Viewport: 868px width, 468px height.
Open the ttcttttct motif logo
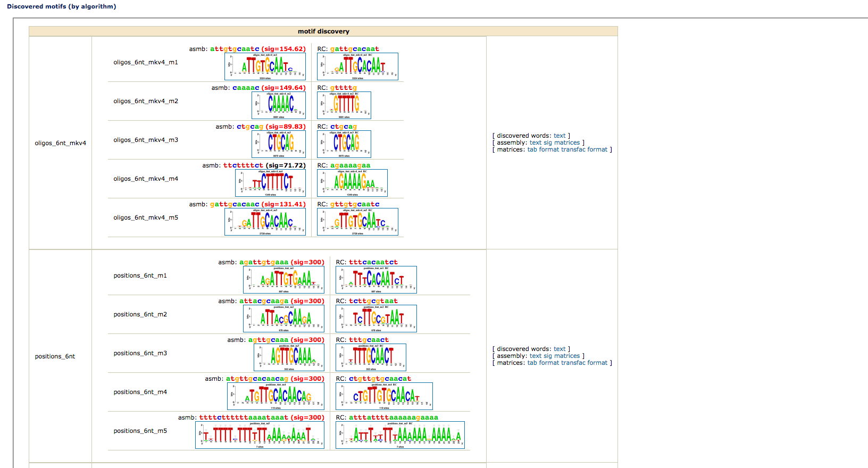(x=270, y=183)
